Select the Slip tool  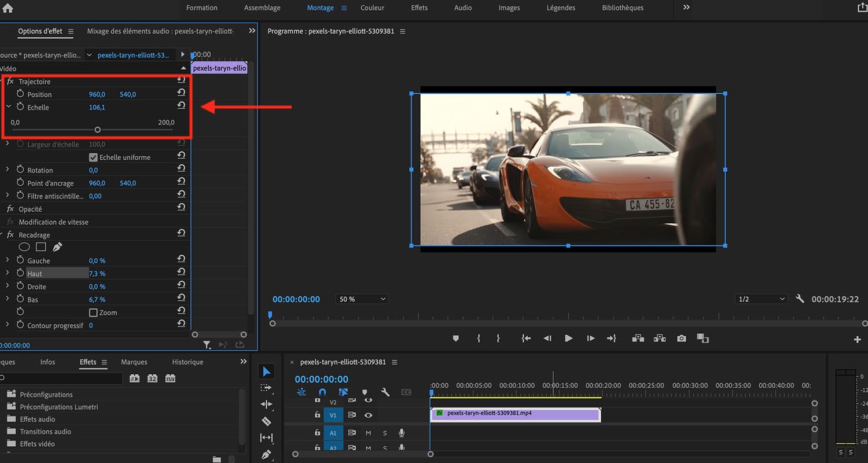[x=266, y=438]
